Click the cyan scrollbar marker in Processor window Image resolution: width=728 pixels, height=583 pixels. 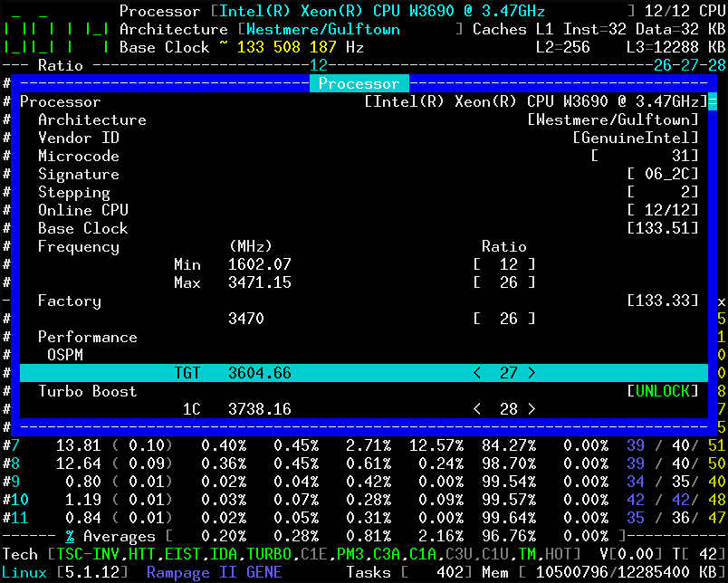[x=713, y=101]
